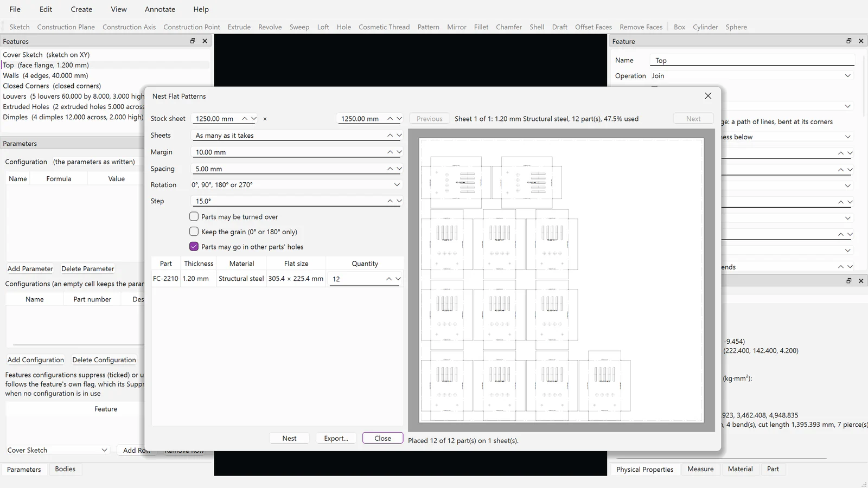Increase stock sheet width with up arrow
This screenshot has width=868, height=488.
[245, 119]
